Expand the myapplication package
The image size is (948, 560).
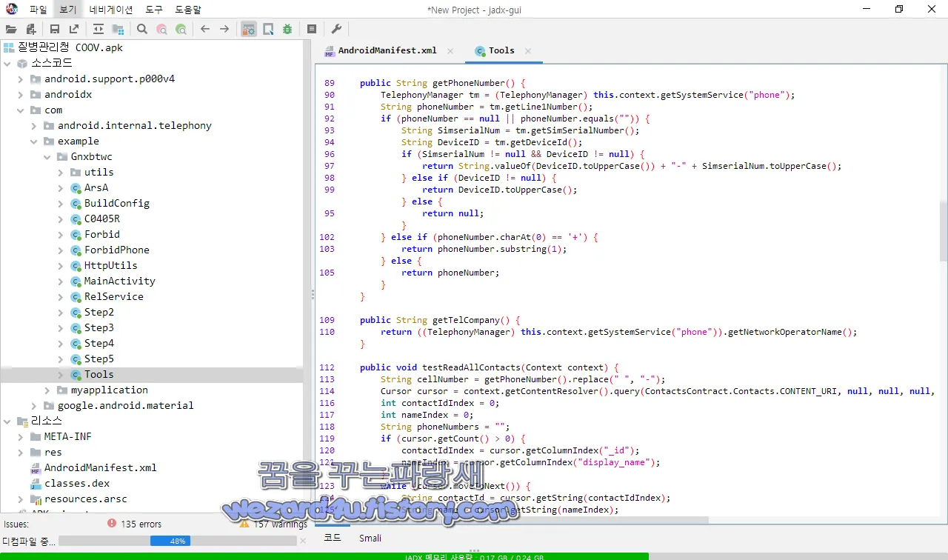point(47,390)
